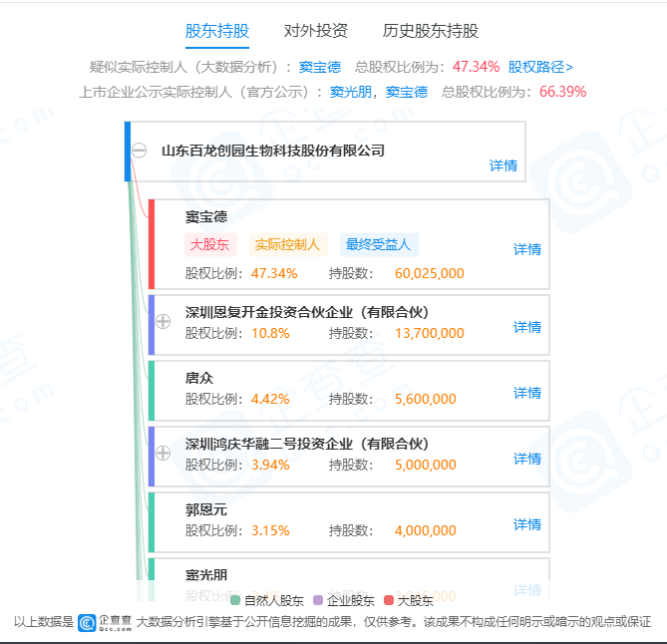
Task: Select shareholder name 窦光朋 in last card
Action: pos(206,575)
